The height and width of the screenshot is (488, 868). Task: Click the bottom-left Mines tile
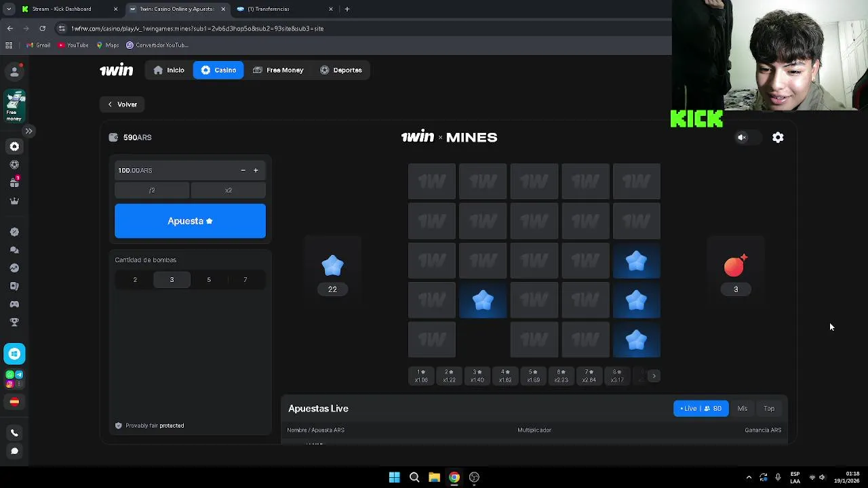point(432,340)
